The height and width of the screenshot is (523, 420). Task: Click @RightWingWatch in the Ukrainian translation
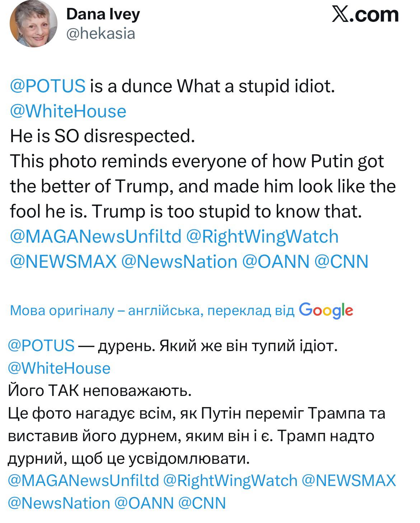point(230,480)
